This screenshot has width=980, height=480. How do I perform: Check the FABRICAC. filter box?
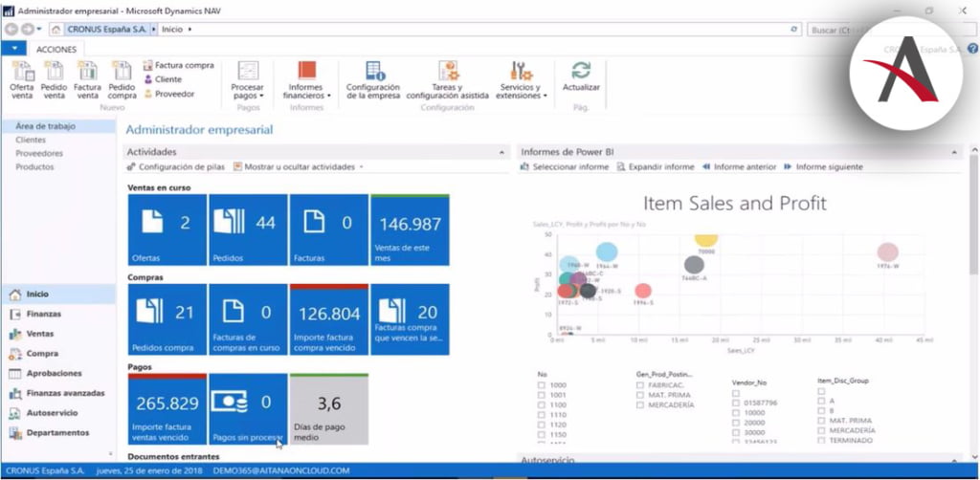coord(640,385)
